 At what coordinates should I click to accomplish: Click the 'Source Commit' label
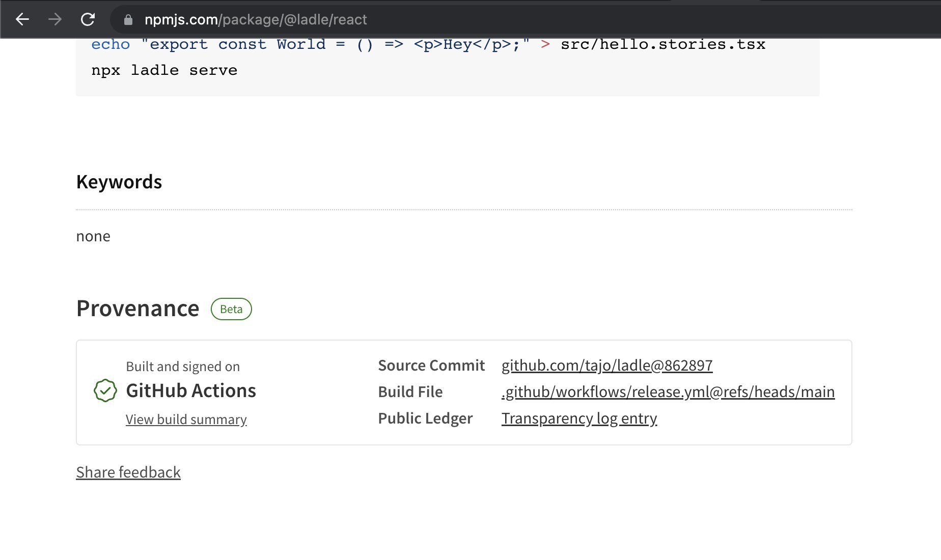(431, 365)
